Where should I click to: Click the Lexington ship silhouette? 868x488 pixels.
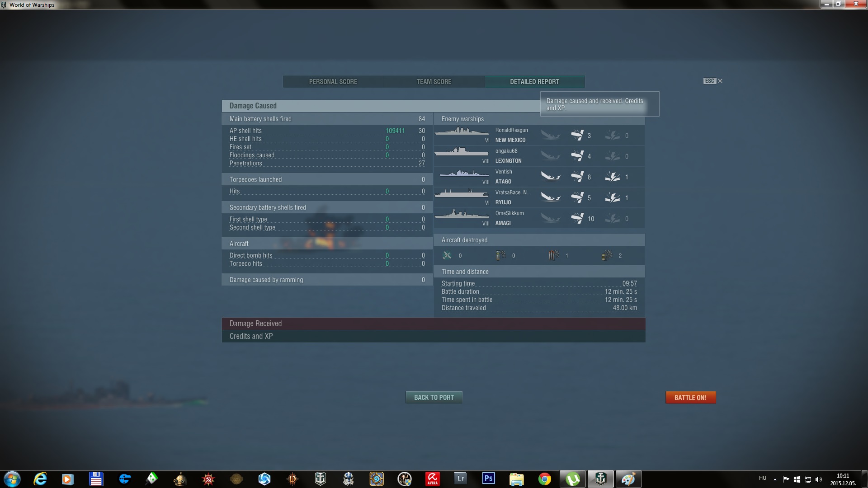[x=462, y=152]
